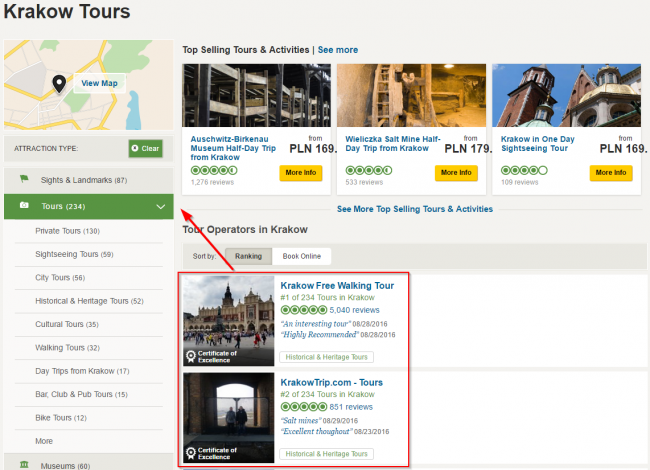Click KrakowTrip.com rating bubbles

304,407
